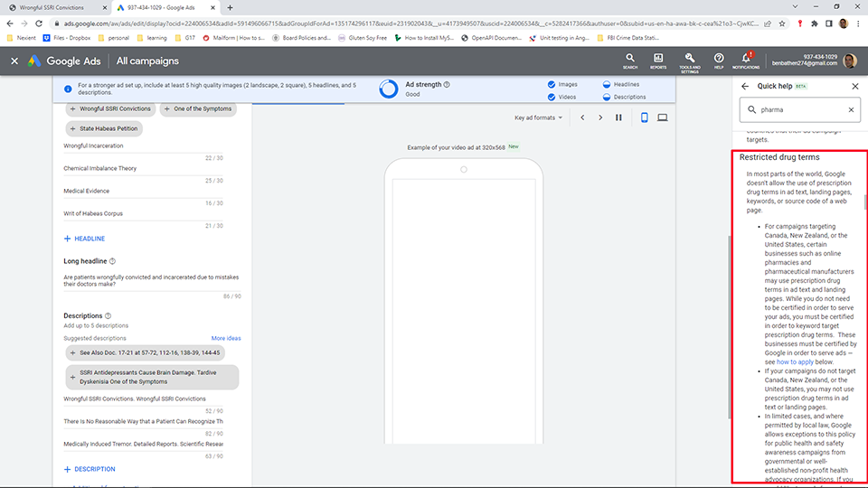Clear the 'pharma' search text
868x488 pixels.
point(850,110)
